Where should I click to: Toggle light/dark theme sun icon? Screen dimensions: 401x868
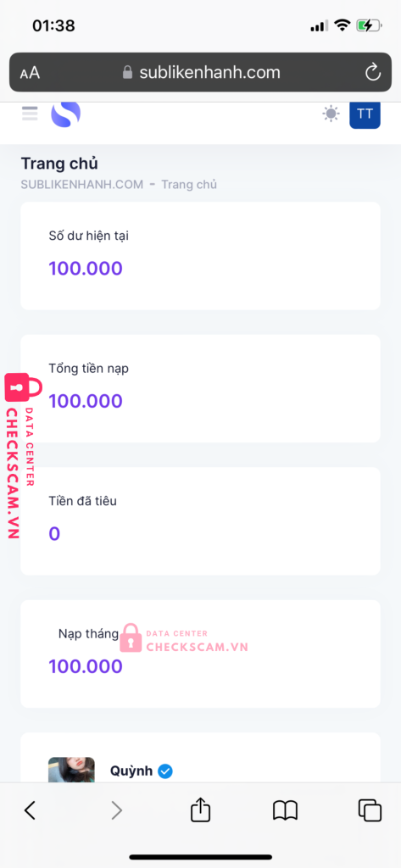[331, 114]
